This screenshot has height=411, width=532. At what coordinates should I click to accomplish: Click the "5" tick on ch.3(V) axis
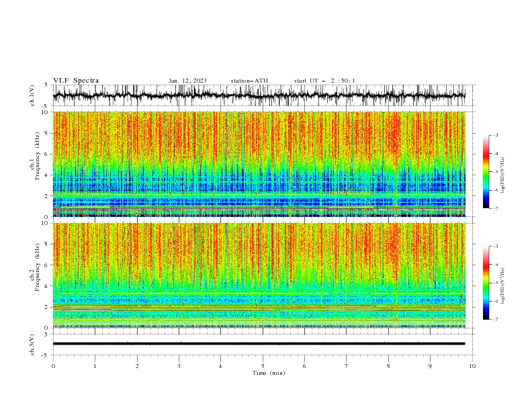coord(46,334)
